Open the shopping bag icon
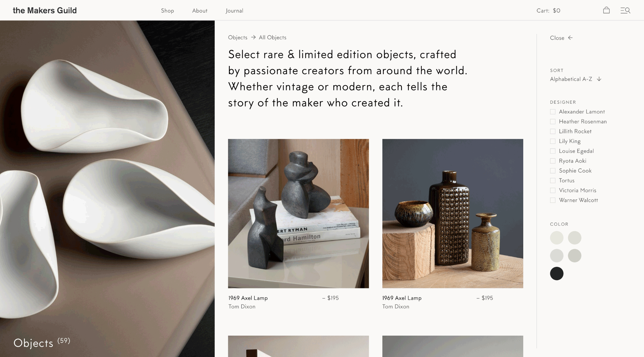The height and width of the screenshot is (357, 644). click(606, 10)
